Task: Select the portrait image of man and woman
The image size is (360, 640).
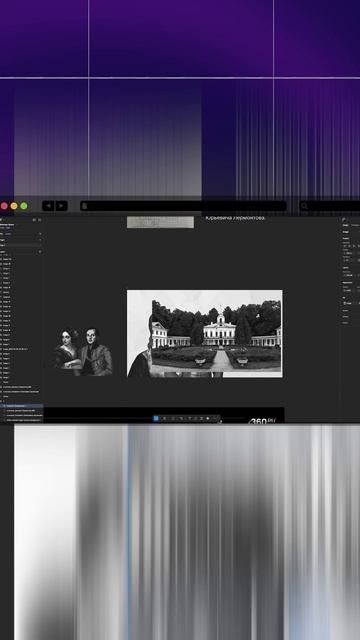Action: point(84,351)
